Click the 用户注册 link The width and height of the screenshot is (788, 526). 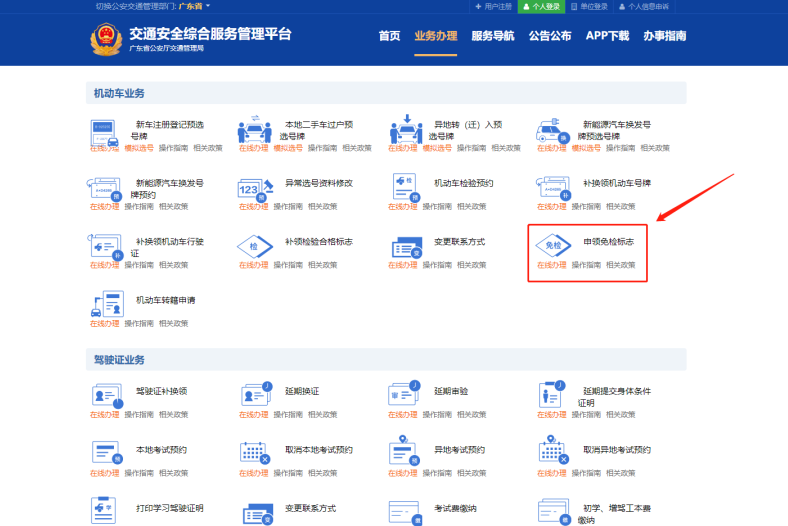click(494, 7)
